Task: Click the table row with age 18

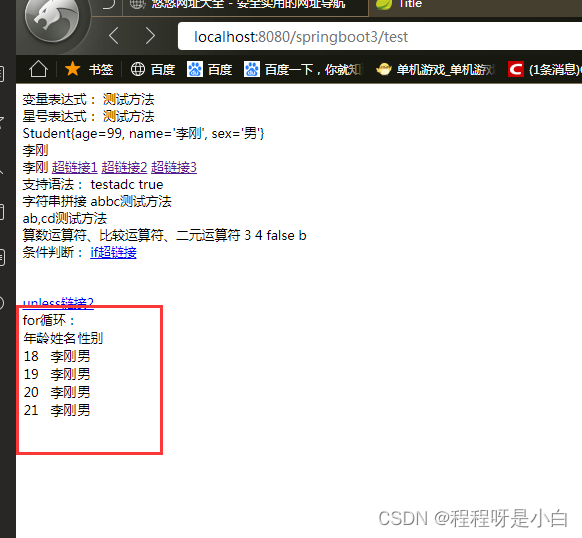Action: point(57,356)
